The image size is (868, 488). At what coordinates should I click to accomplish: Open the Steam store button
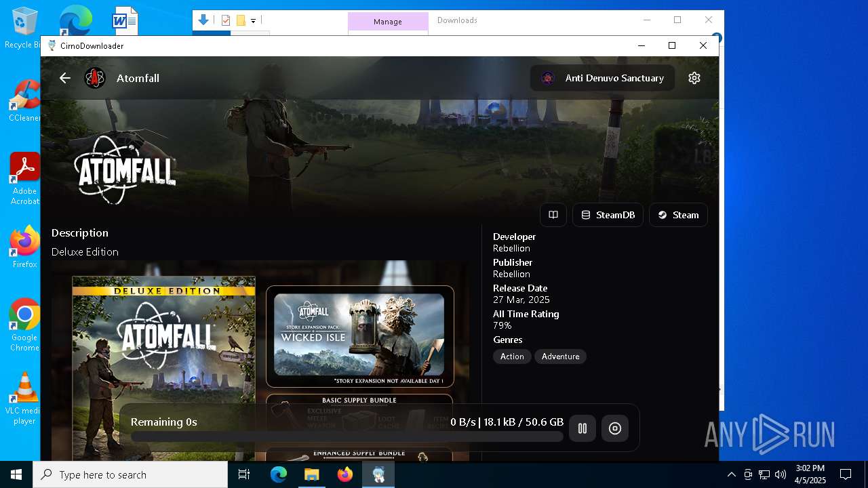tap(678, 215)
